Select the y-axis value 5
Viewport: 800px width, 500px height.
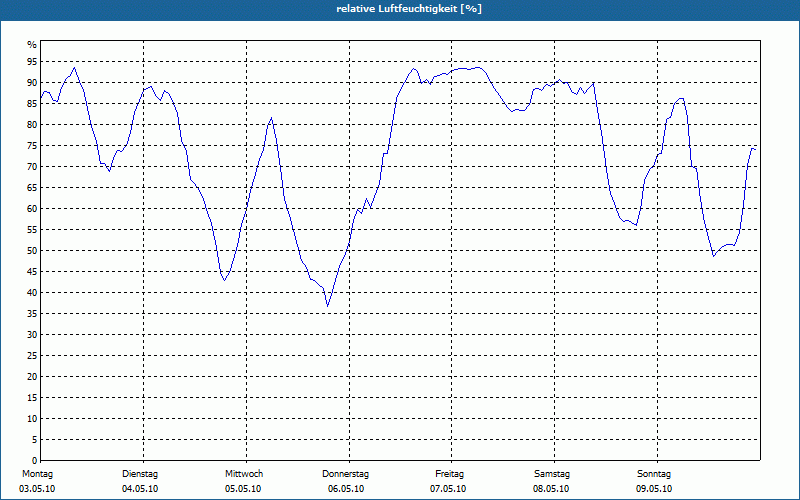(x=35, y=439)
